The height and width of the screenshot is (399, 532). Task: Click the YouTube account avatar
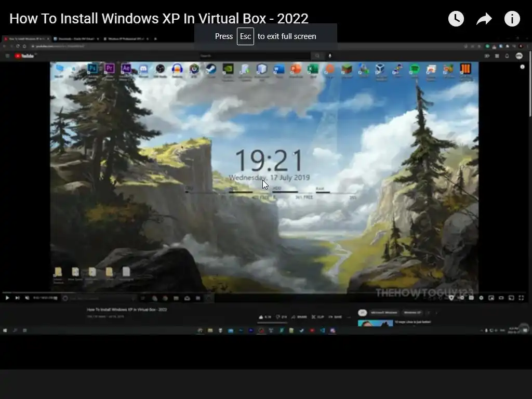[519, 56]
